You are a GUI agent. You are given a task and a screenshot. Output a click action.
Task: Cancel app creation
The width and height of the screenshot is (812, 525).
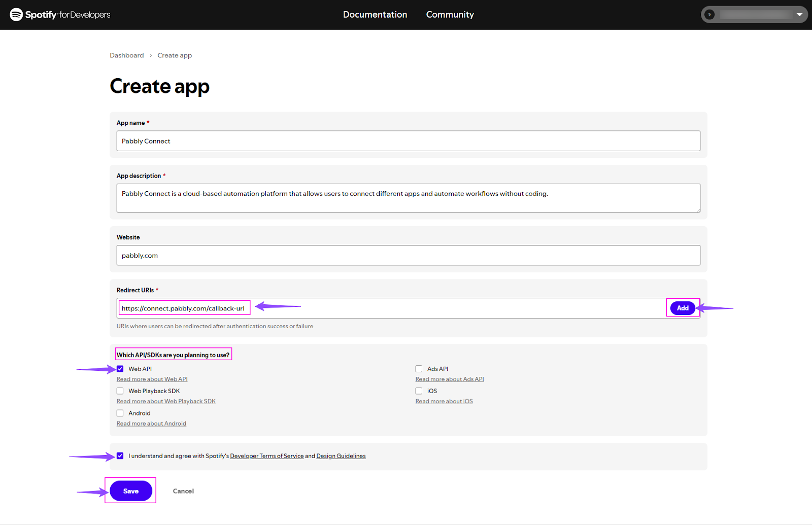pos(183,491)
